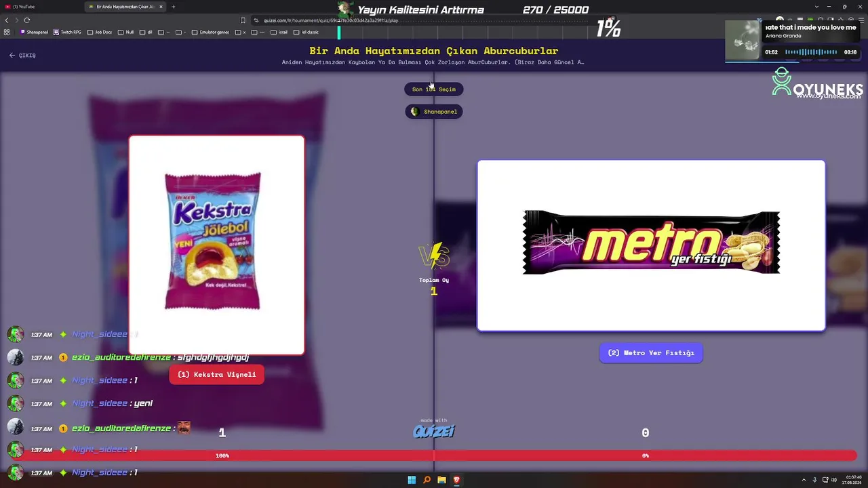Open the Null bookmark folder
Image resolution: width=868 pixels, height=488 pixels.
[126, 32]
